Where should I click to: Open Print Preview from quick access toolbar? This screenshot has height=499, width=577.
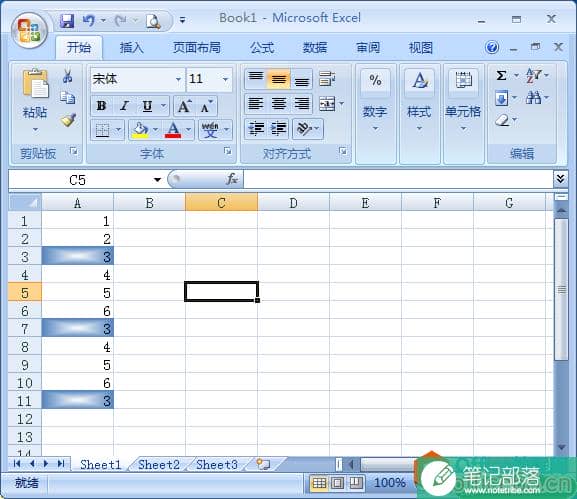click(153, 21)
